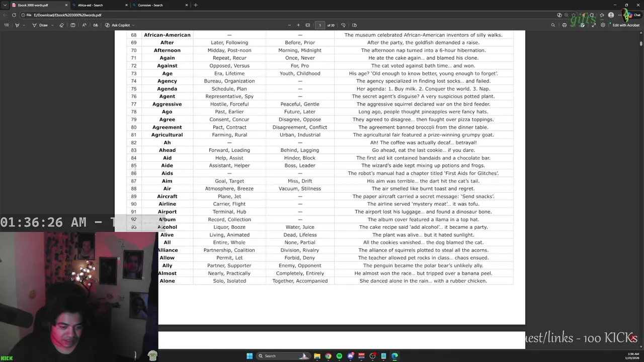Zoom out the PDF with minus icon

click(x=289, y=25)
